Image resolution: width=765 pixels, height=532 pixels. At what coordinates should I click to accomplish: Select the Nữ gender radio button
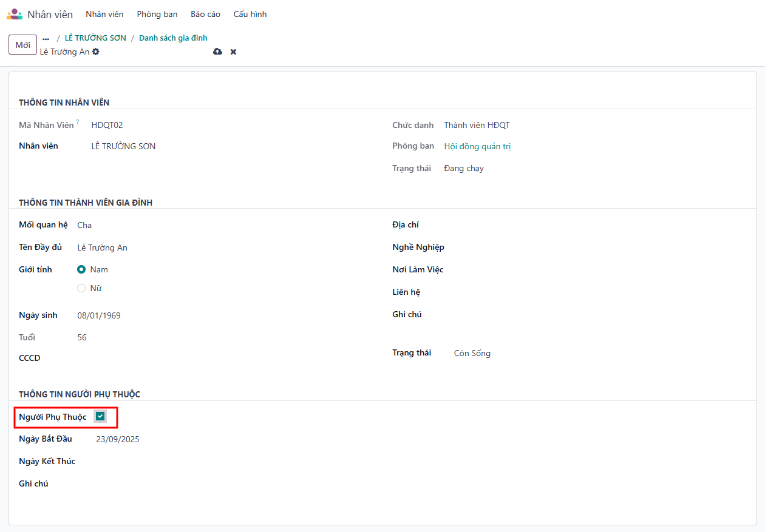coord(81,288)
